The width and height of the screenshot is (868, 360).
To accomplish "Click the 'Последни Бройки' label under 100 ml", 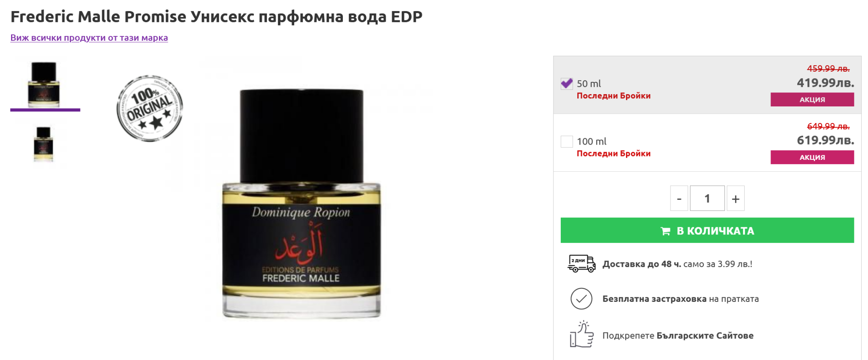I will click(613, 153).
